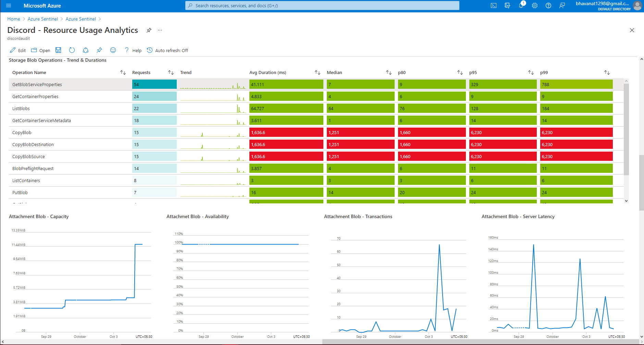Sort table by Requests column arrows
This screenshot has height=345, width=644.
point(171,72)
